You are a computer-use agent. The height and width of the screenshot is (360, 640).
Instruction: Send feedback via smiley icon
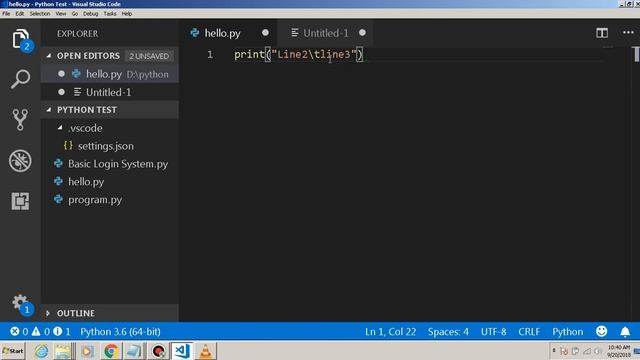pos(601,331)
